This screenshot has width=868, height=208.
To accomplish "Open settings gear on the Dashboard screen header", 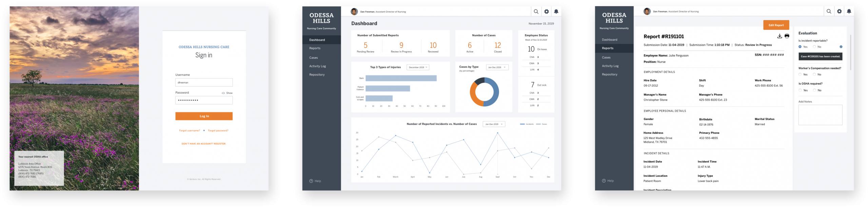I will [547, 12].
